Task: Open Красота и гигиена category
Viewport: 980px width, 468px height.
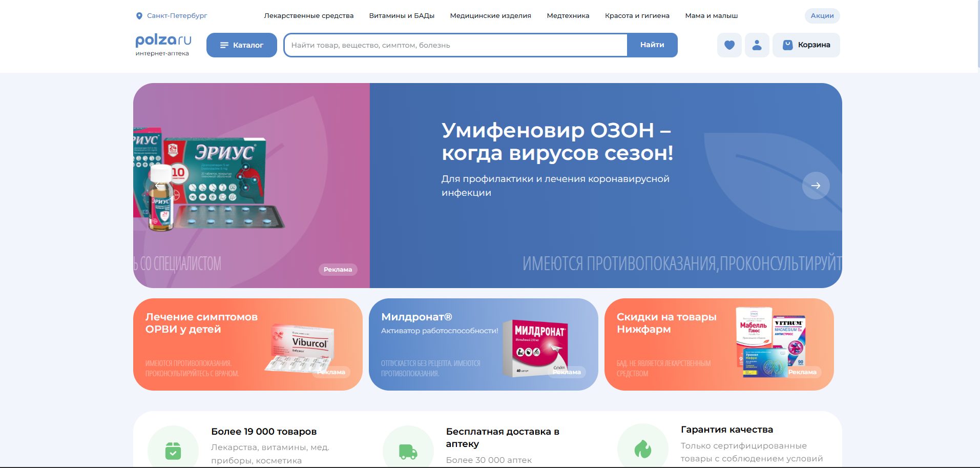Action: point(637,16)
